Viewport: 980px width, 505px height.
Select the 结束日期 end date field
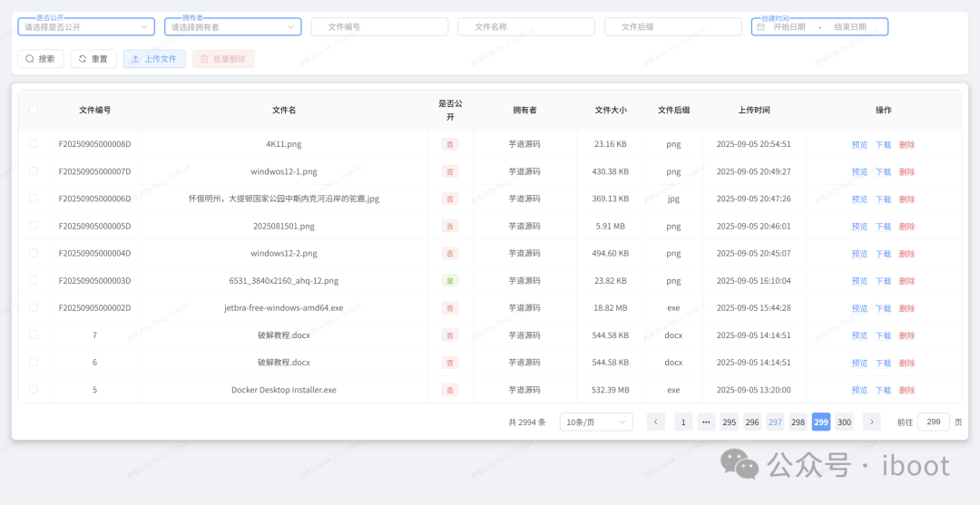click(x=850, y=27)
